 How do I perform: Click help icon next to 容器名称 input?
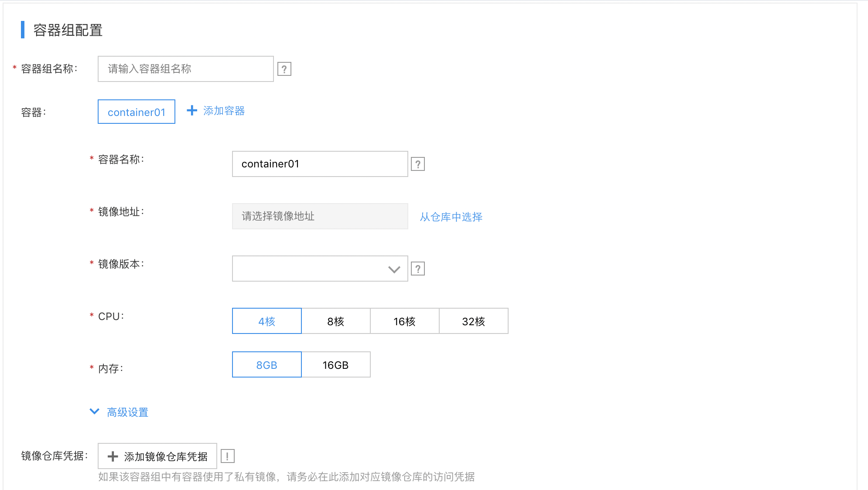click(418, 164)
